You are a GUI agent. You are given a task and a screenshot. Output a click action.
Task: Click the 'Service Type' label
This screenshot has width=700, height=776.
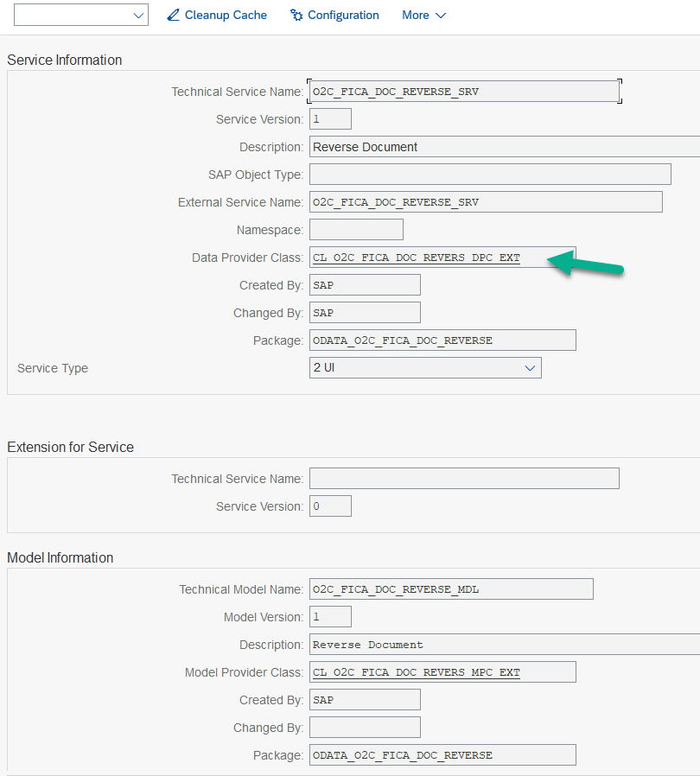coord(53,368)
